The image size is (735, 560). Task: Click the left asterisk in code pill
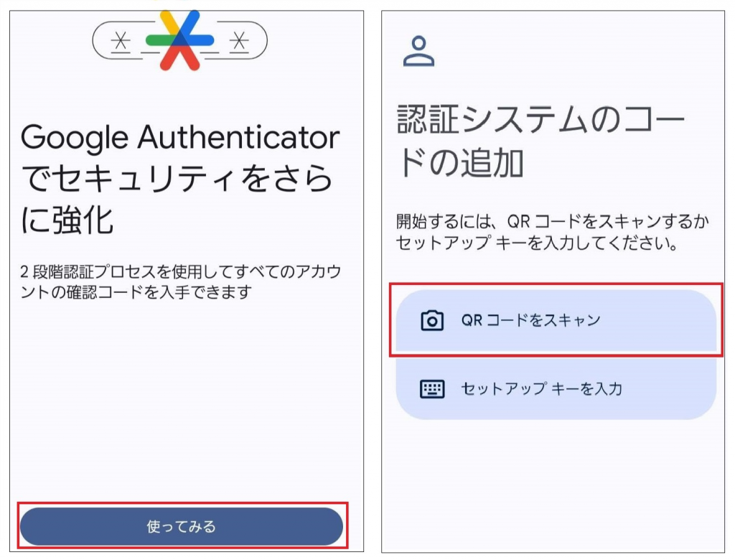point(121,41)
